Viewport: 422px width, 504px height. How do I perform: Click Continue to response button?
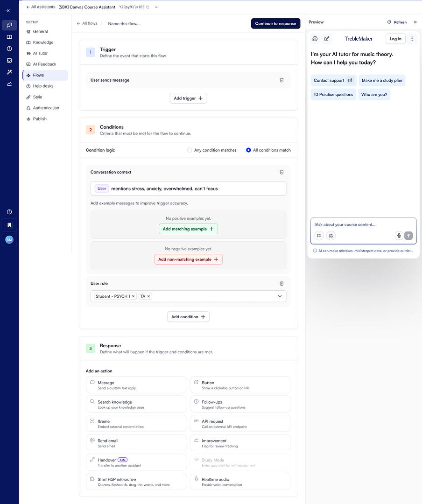coord(275,23)
